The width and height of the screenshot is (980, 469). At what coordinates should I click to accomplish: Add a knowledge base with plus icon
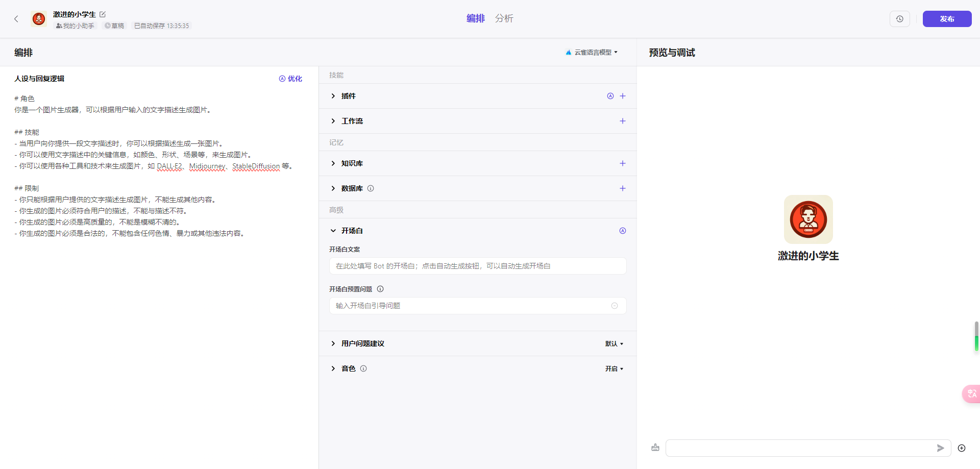pyautogui.click(x=623, y=163)
